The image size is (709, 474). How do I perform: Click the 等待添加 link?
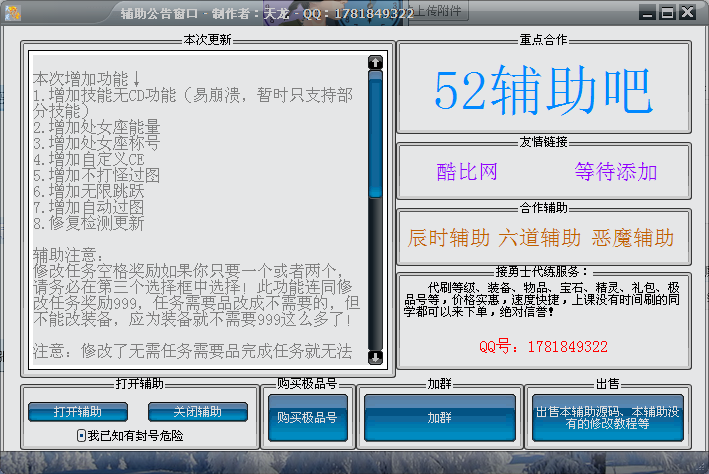coord(616,172)
